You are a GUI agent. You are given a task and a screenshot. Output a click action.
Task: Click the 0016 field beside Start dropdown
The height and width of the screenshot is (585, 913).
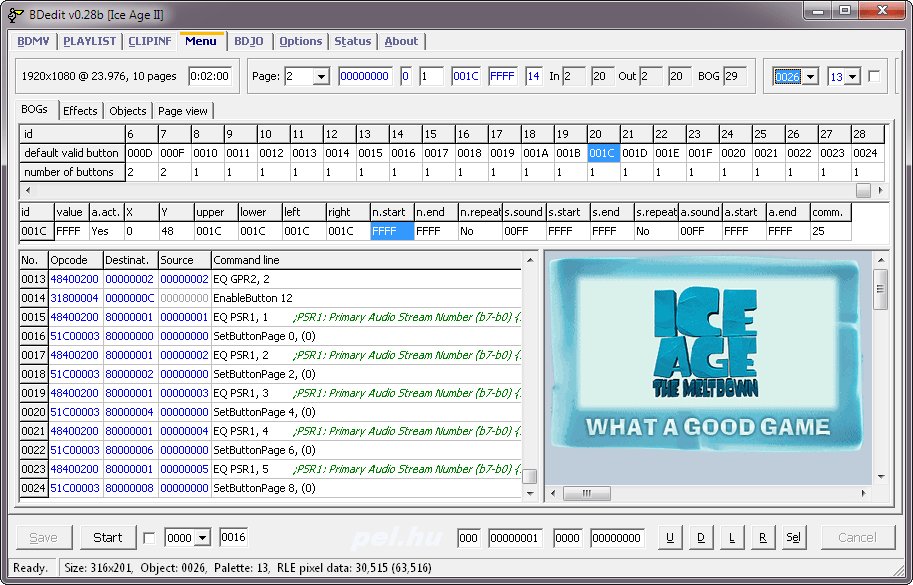(233, 537)
